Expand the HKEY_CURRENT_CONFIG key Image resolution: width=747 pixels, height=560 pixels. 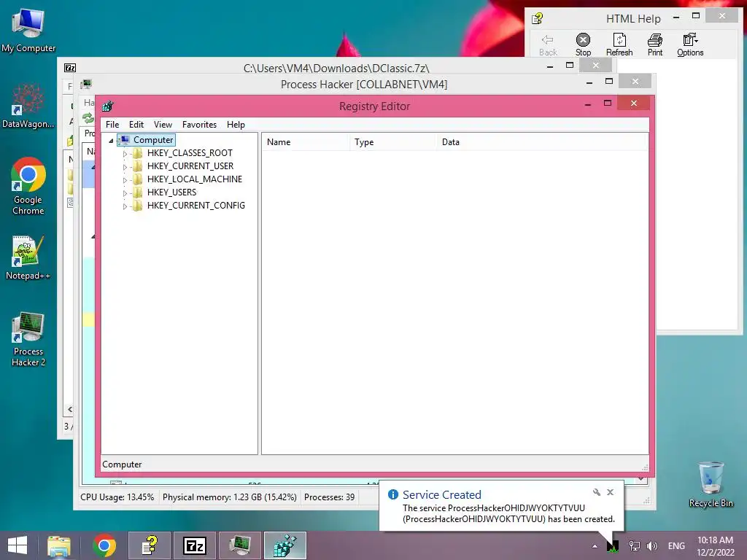pos(125,206)
